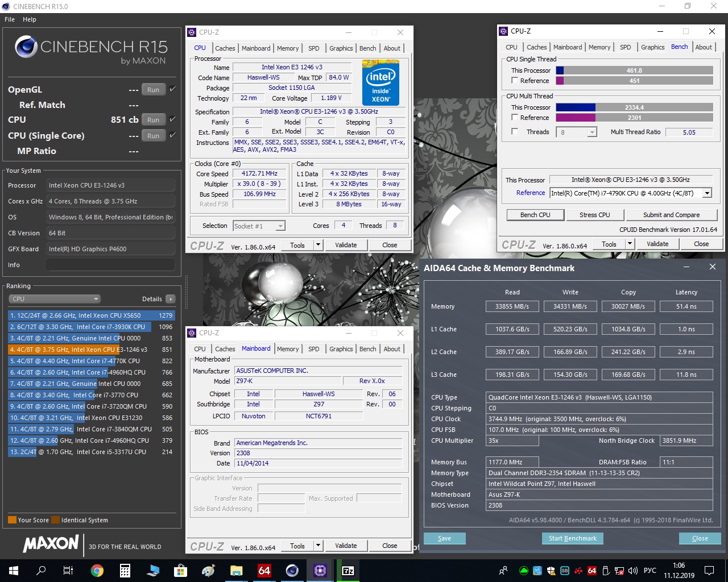Expand ranking Details arrow

click(x=170, y=299)
